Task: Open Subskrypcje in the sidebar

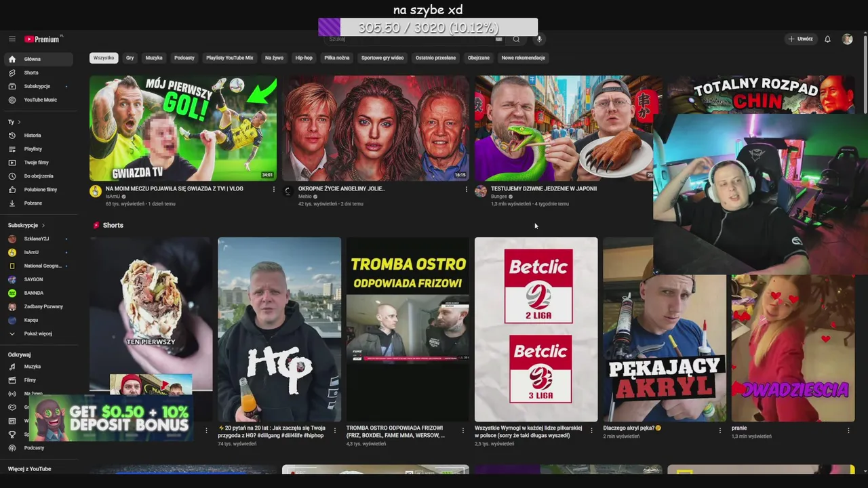Action: point(39,86)
